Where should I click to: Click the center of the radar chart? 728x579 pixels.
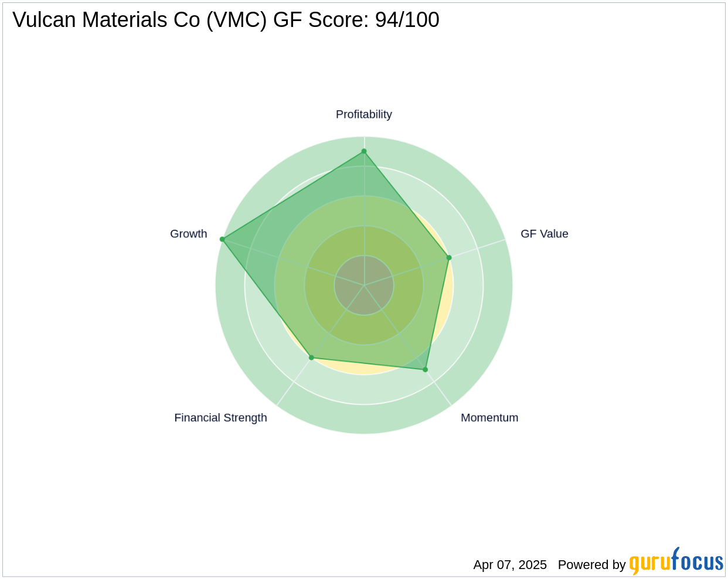pyautogui.click(x=364, y=285)
